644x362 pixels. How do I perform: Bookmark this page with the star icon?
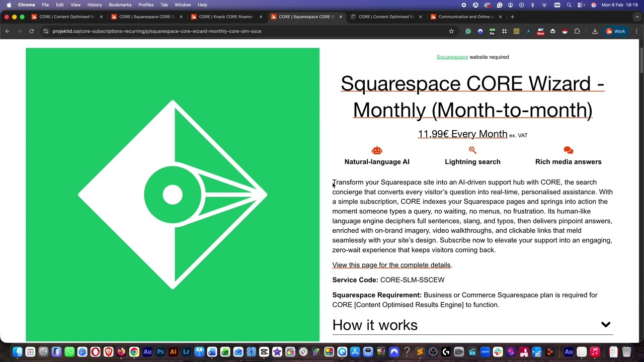(x=451, y=31)
